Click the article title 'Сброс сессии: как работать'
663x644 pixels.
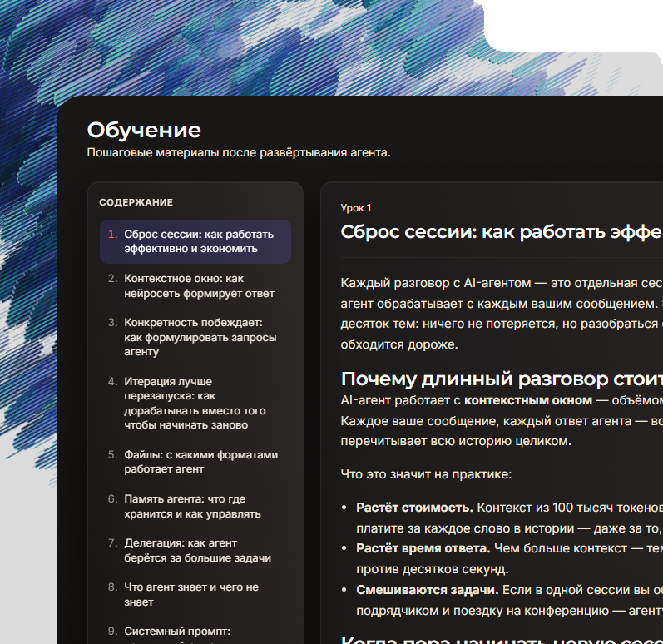click(x=502, y=231)
